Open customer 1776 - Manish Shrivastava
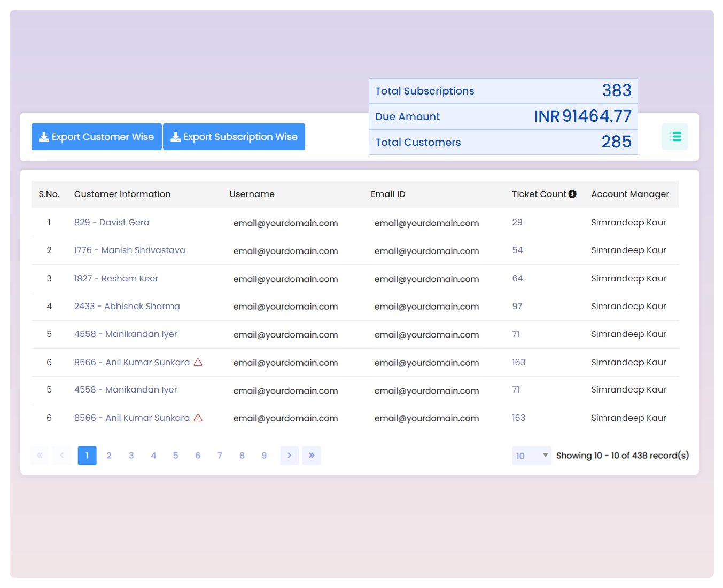 point(129,250)
